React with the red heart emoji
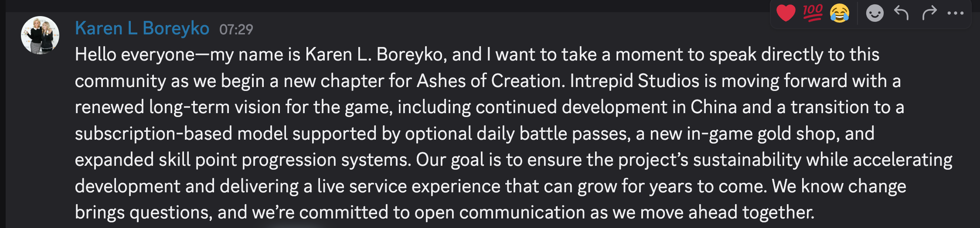 [786, 13]
